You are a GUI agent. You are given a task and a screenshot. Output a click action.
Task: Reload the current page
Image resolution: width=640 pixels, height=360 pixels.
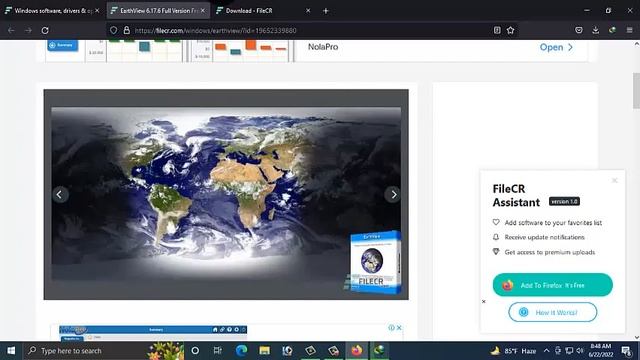point(45,30)
